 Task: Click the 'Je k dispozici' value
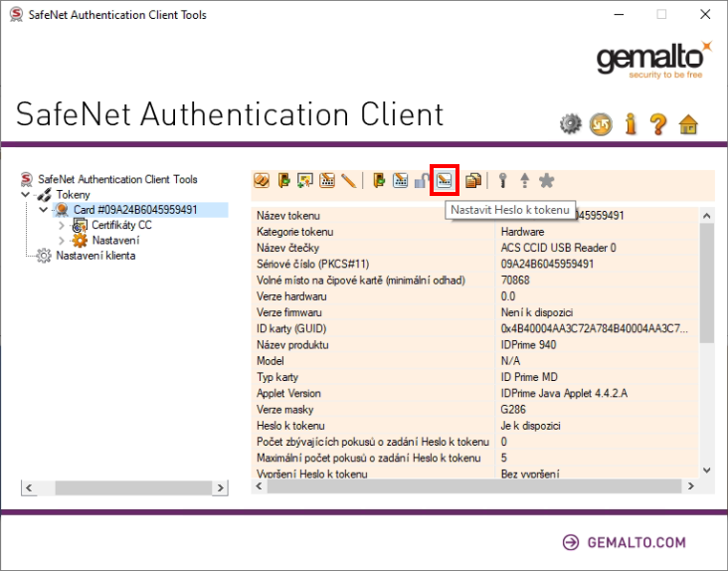[531, 426]
